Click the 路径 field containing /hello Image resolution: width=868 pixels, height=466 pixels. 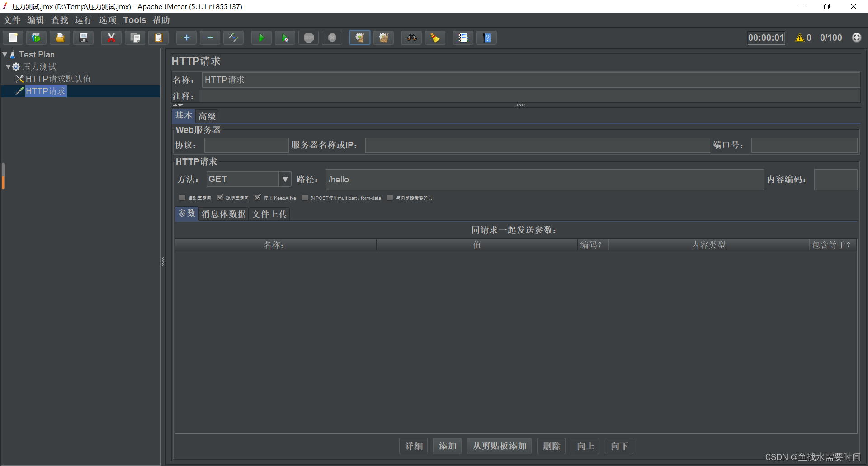[545, 180]
